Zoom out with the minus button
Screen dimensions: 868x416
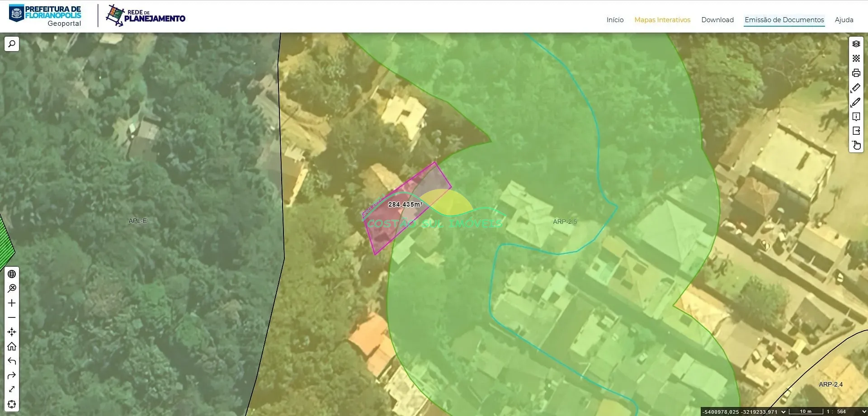coord(12,317)
